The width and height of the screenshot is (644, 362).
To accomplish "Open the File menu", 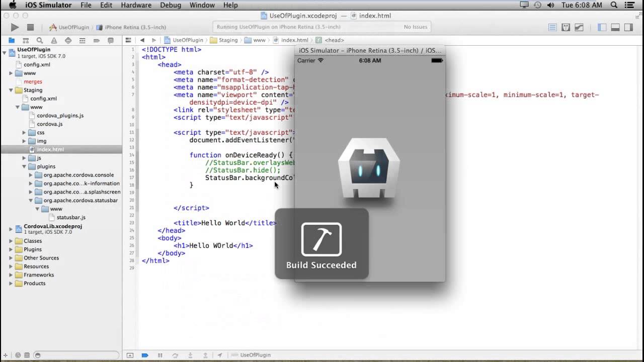I will coord(86,5).
